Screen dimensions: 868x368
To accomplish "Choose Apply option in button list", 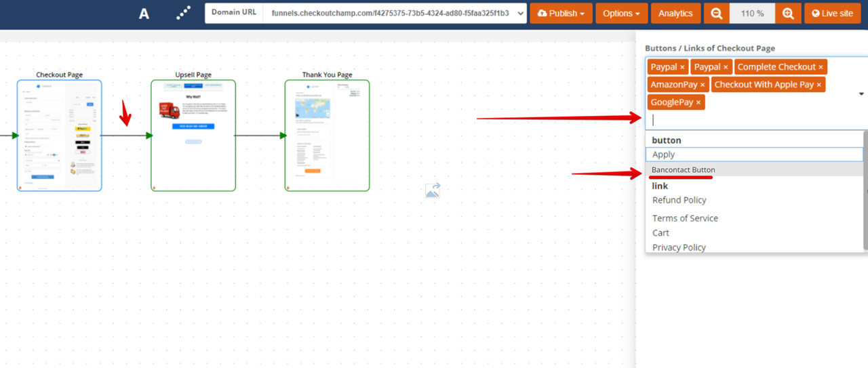I will pyautogui.click(x=663, y=155).
